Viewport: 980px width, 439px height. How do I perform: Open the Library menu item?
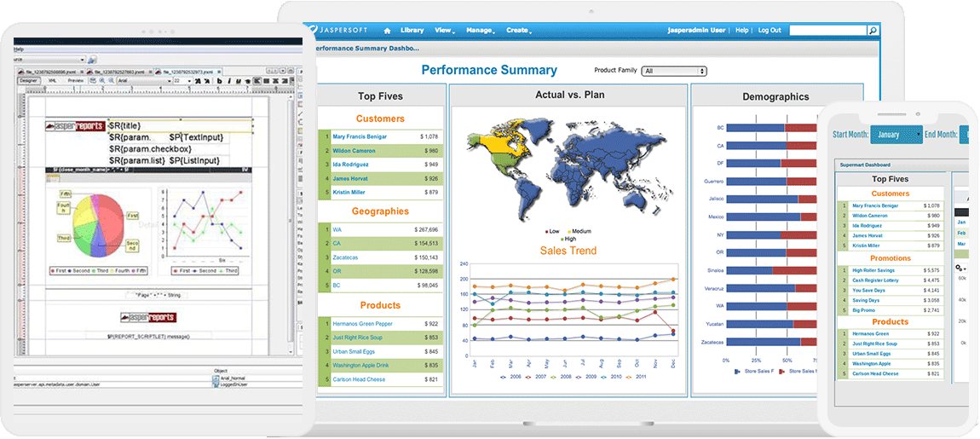point(412,30)
